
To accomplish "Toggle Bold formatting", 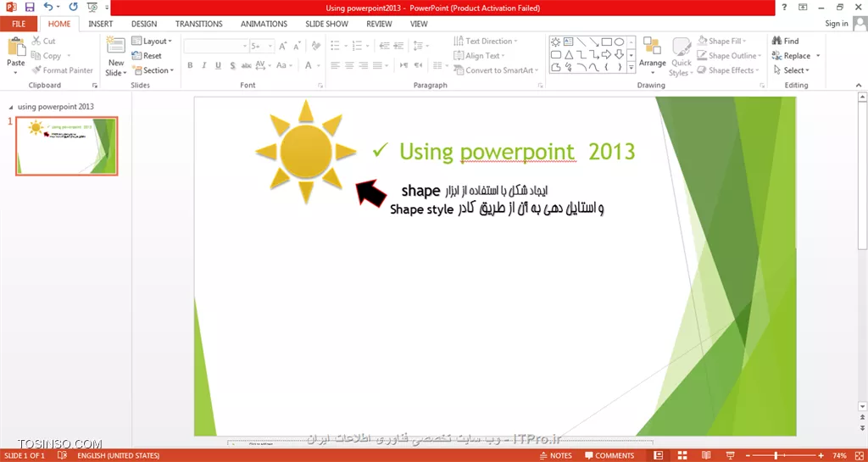I will coord(190,65).
